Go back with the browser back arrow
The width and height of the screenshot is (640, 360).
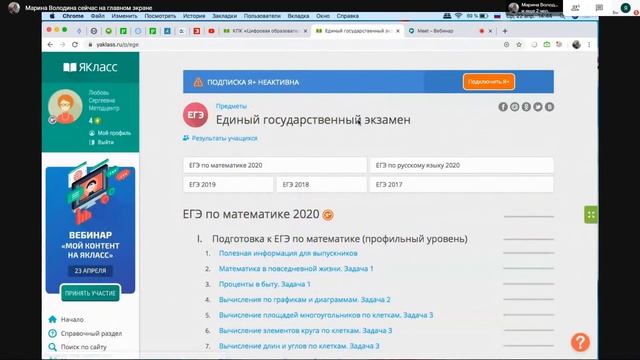(x=50, y=44)
